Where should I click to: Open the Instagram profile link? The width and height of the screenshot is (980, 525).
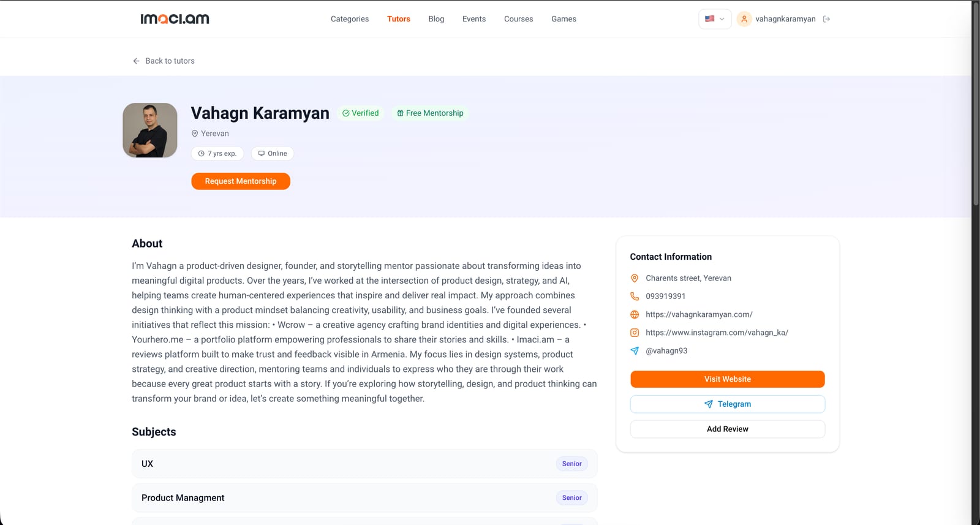click(x=717, y=333)
